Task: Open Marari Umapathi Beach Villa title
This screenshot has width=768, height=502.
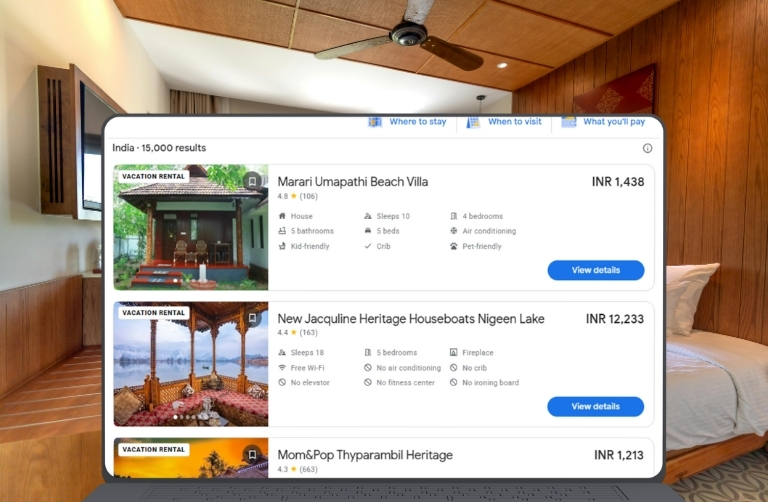Action: [x=353, y=182]
